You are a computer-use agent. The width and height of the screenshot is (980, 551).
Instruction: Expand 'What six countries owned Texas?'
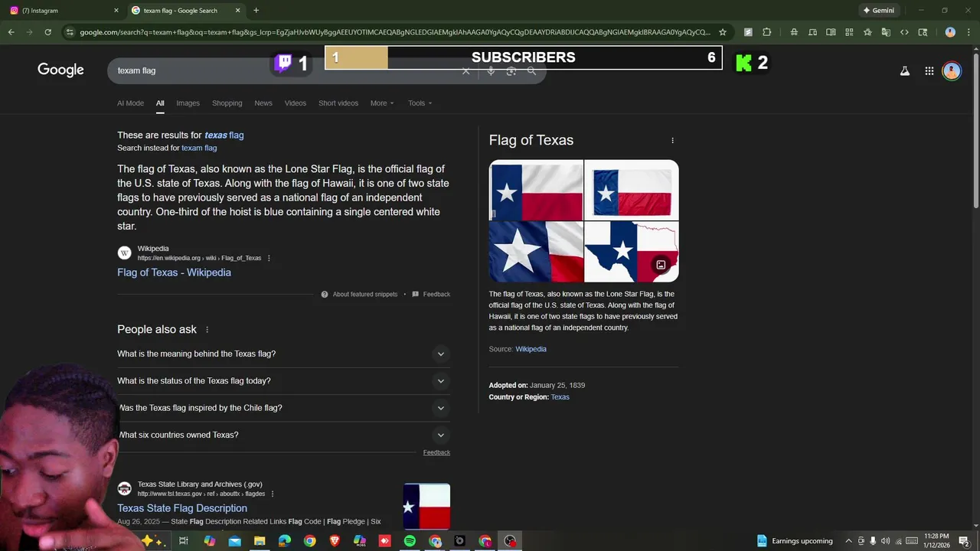(x=283, y=435)
